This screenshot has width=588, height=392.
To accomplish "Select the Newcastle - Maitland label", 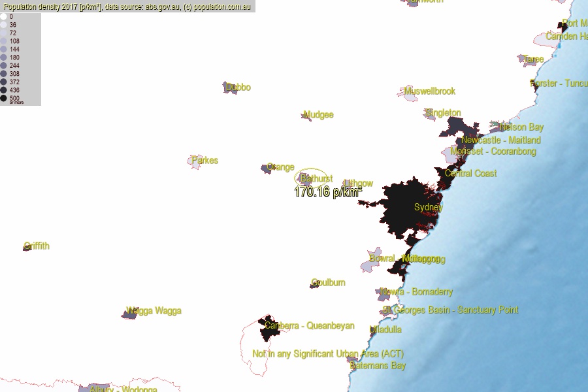I will coord(501,140).
